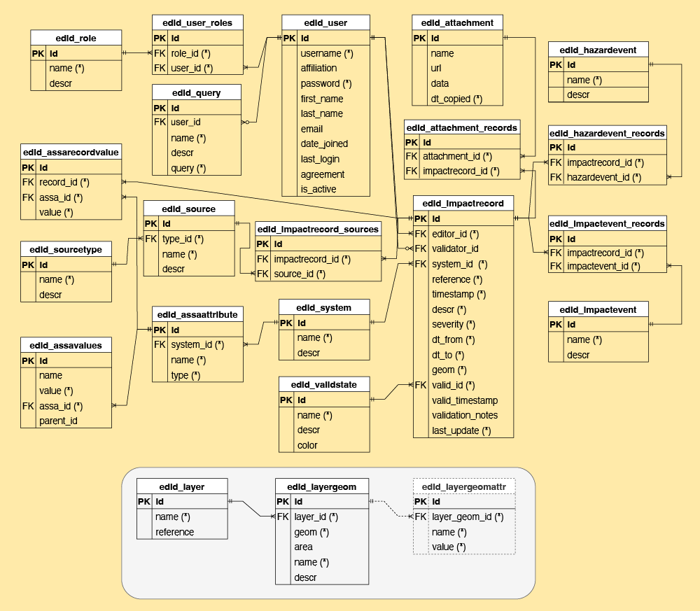Click the parent_id field in edld_assavalues
The height and width of the screenshot is (611, 700).
point(58,421)
